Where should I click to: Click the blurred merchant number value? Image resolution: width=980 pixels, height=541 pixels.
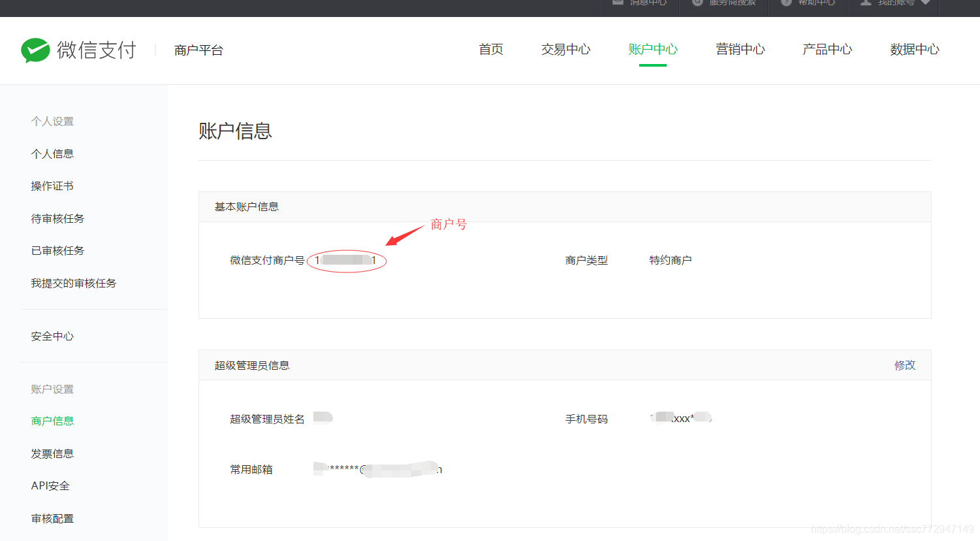click(346, 260)
